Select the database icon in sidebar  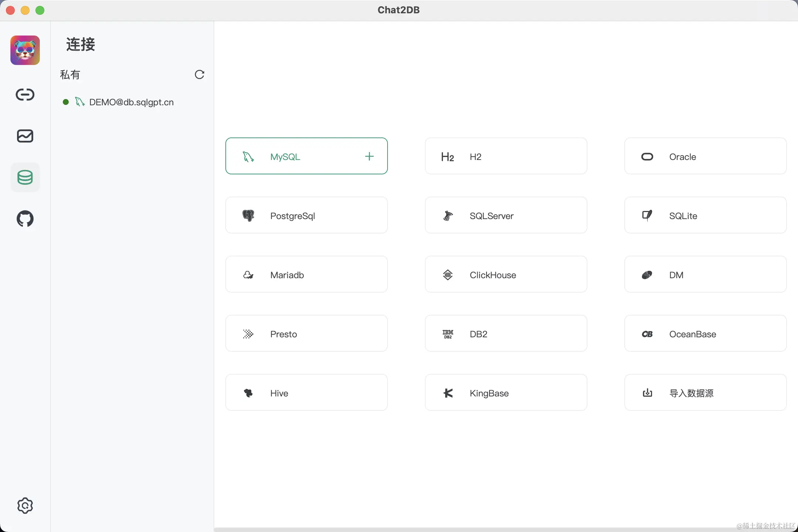coord(25,177)
